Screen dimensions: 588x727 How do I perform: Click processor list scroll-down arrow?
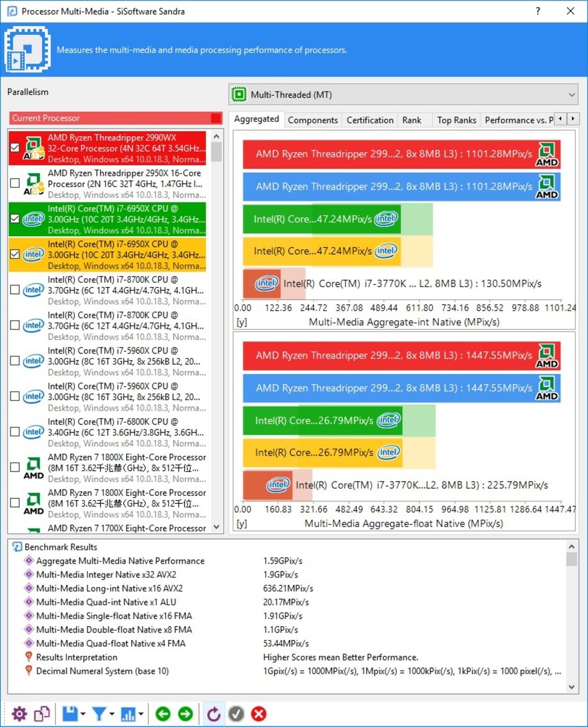point(216,527)
